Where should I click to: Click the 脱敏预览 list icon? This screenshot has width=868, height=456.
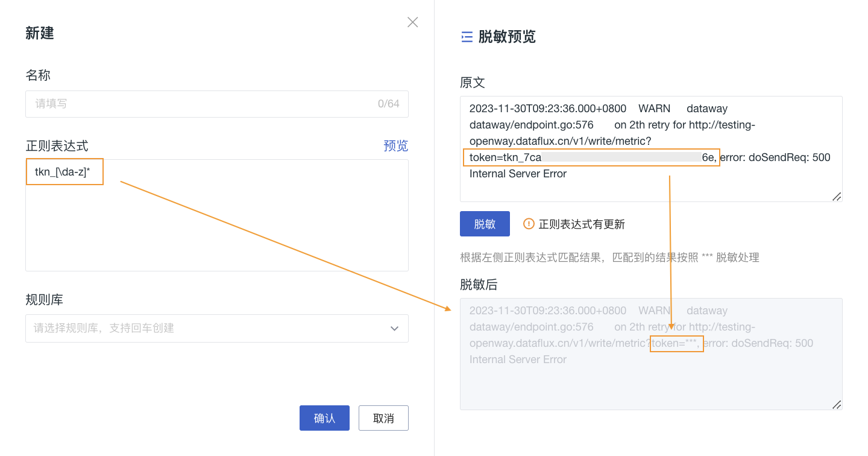(x=467, y=37)
